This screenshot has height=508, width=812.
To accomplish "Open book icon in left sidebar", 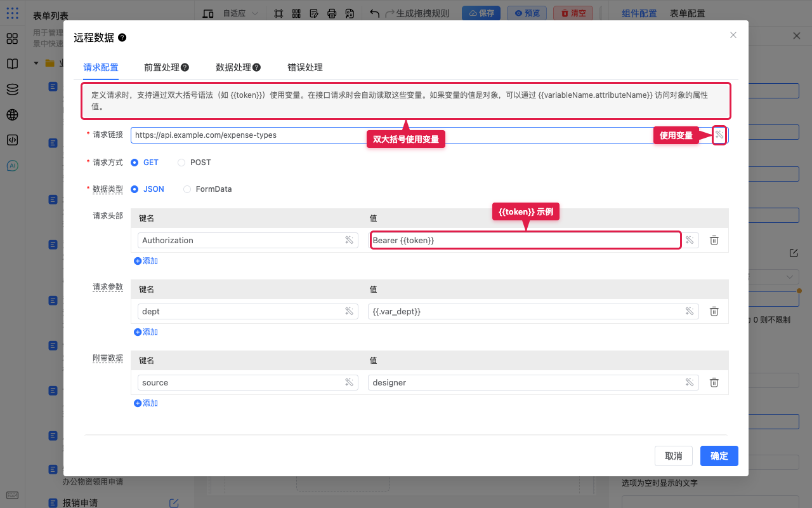I will tap(12, 64).
